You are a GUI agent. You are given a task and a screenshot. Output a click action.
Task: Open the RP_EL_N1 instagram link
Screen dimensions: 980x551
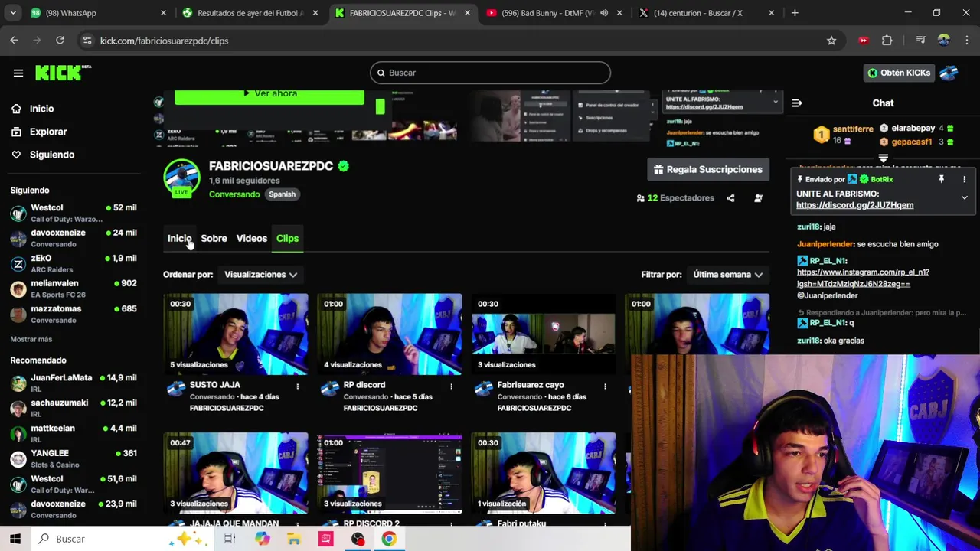pos(863,278)
